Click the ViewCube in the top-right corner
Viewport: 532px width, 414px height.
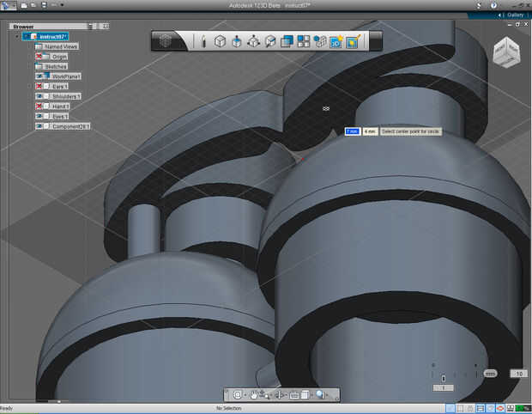(x=506, y=54)
